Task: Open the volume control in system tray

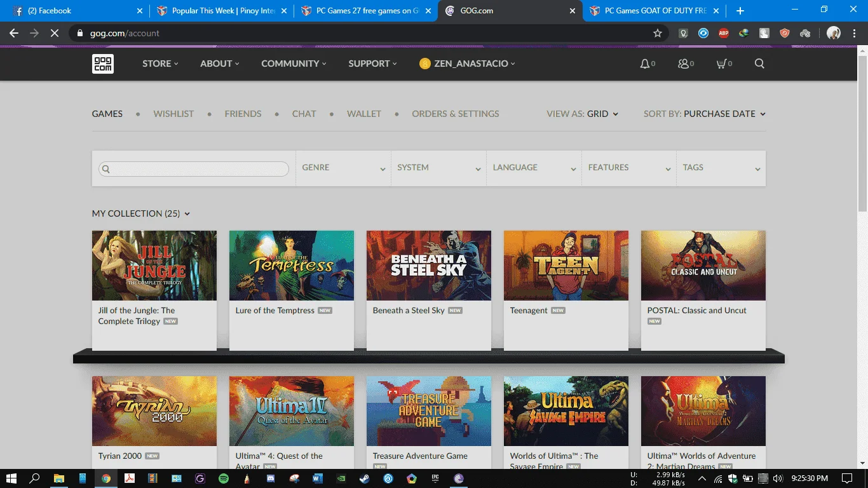Action: click(x=778, y=478)
